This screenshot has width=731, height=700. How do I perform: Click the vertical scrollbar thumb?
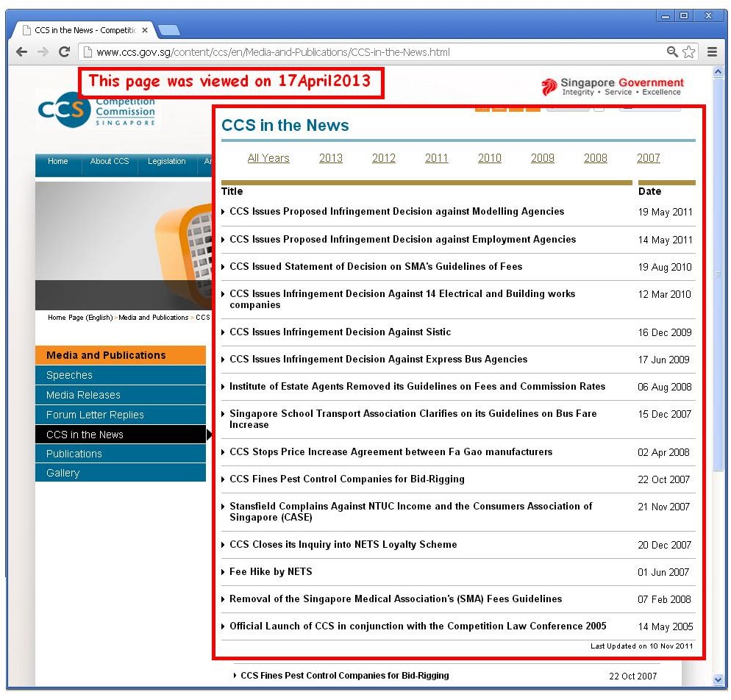pos(718,275)
